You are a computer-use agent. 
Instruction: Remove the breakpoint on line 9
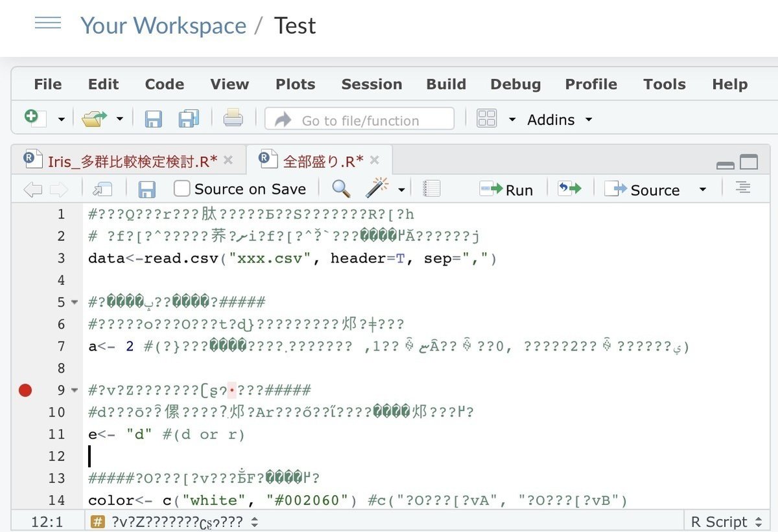[x=25, y=390]
